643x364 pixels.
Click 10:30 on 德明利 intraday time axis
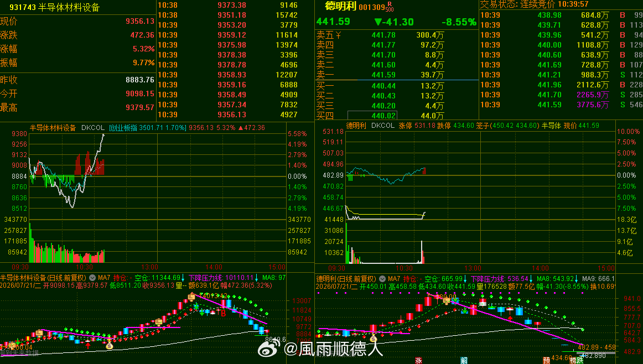(x=405, y=268)
